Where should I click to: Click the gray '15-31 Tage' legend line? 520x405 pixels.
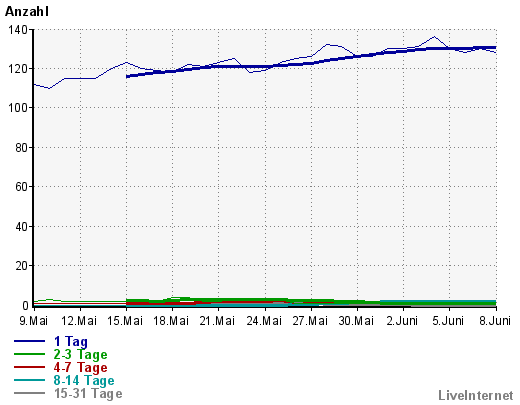click(29, 393)
